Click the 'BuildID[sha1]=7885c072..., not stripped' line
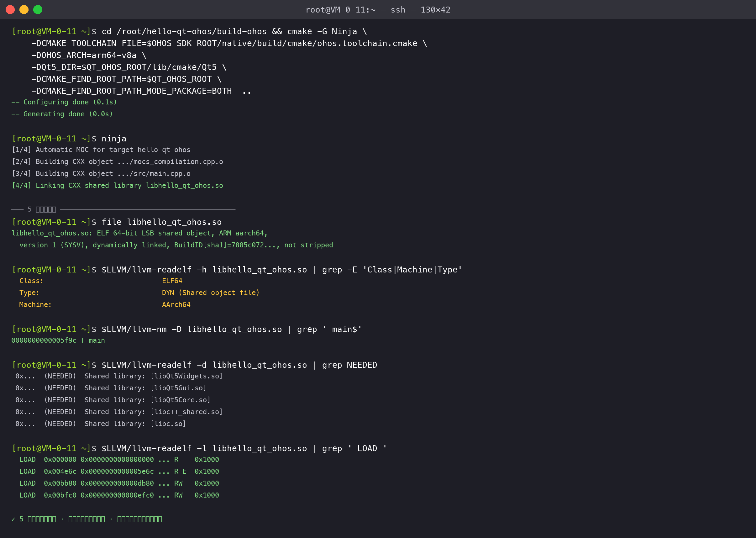 [x=176, y=245]
